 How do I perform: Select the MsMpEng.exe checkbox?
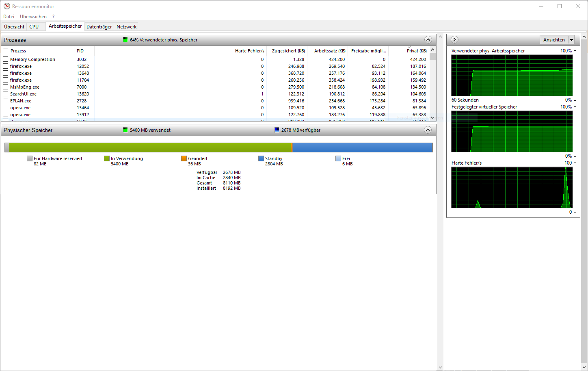(6, 87)
